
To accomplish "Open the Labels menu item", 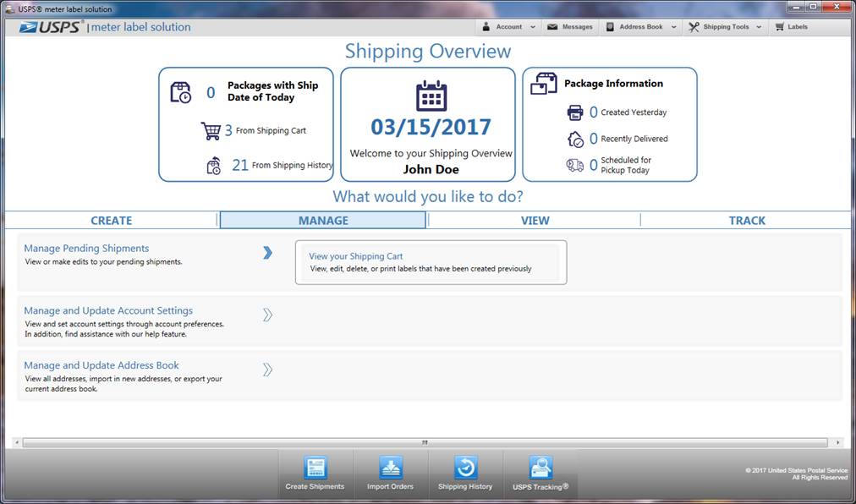I will pyautogui.click(x=792, y=27).
